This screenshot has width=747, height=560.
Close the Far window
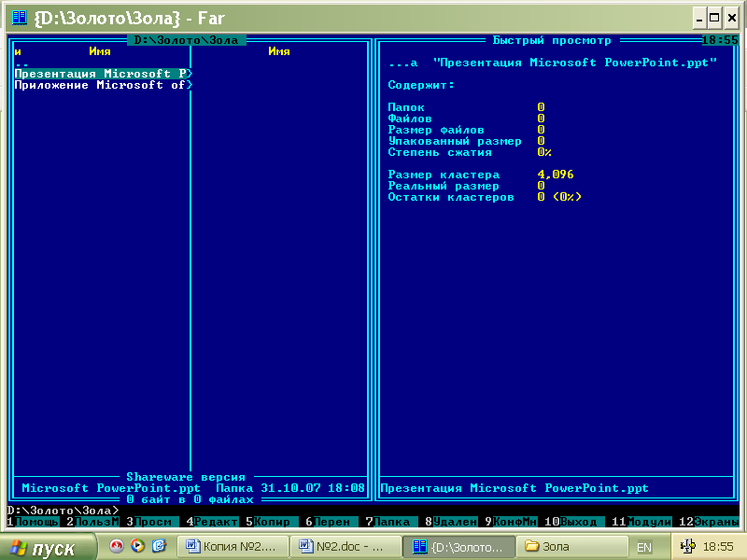[x=731, y=18]
